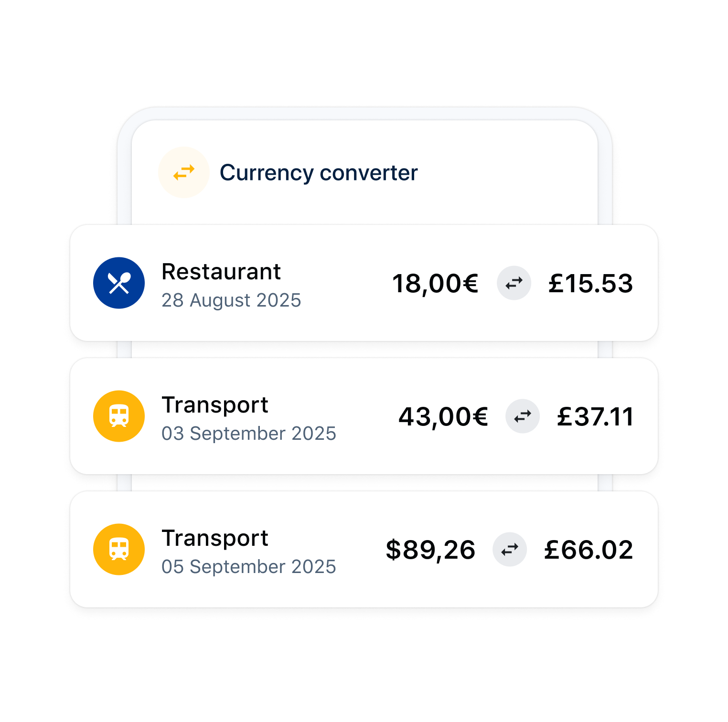Click the blue restaurant fork-and-spoon icon
The height and width of the screenshot is (722, 728).
pos(119,283)
